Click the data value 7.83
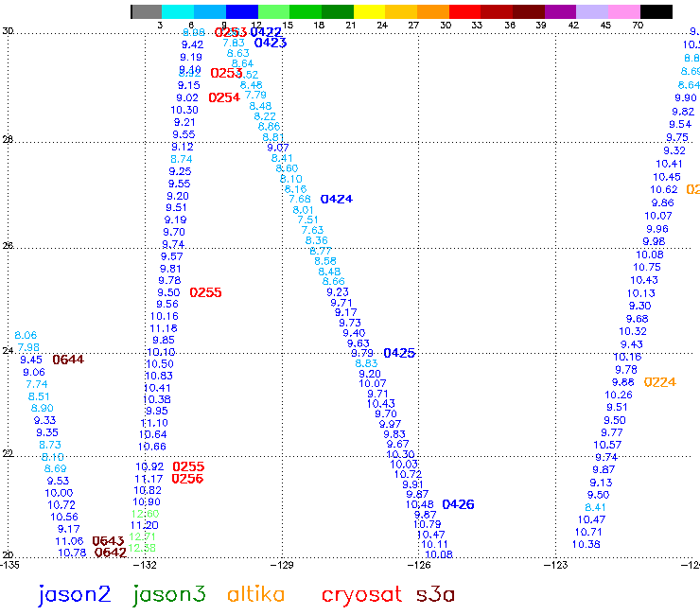700x615 pixels. tap(234, 43)
